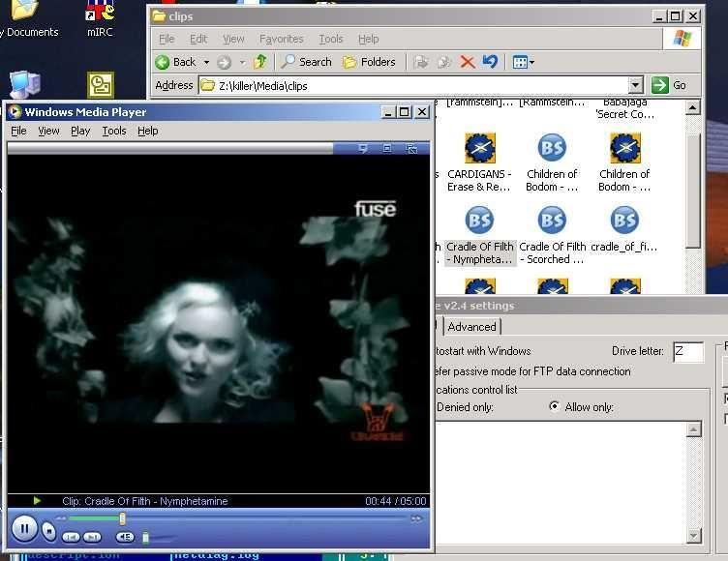The width and height of the screenshot is (728, 561).
Task: Open Explorer File menu in clips window
Action: [x=167, y=39]
